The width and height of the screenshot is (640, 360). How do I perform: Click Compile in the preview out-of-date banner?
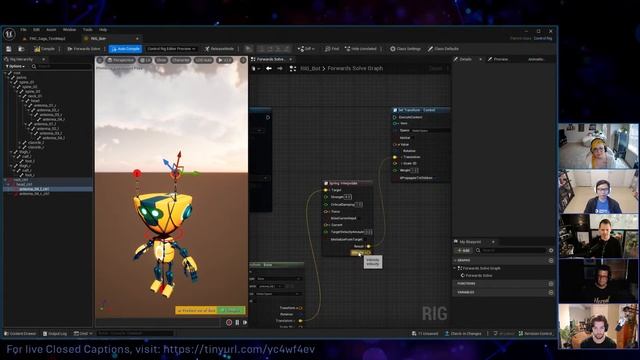[x=231, y=311]
